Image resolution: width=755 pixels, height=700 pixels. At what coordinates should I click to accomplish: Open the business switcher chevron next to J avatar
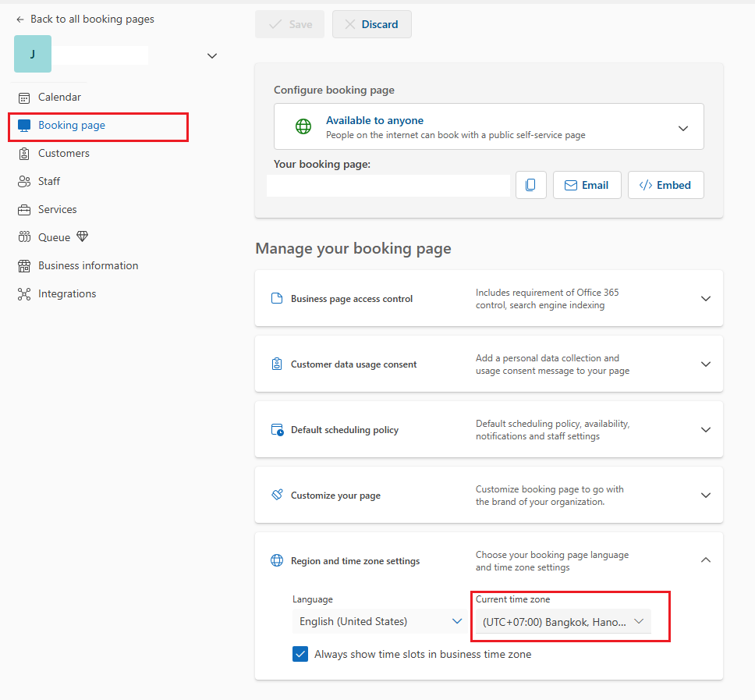pyautogui.click(x=212, y=56)
